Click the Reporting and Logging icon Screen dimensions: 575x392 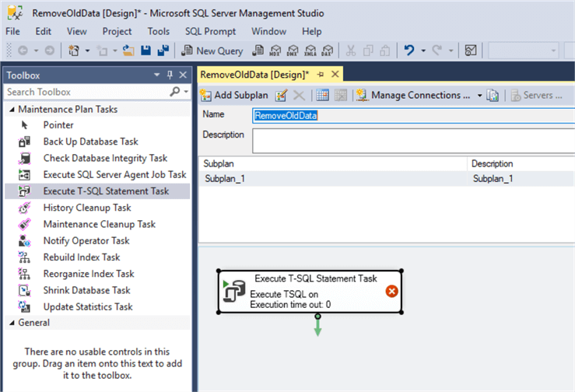click(493, 96)
